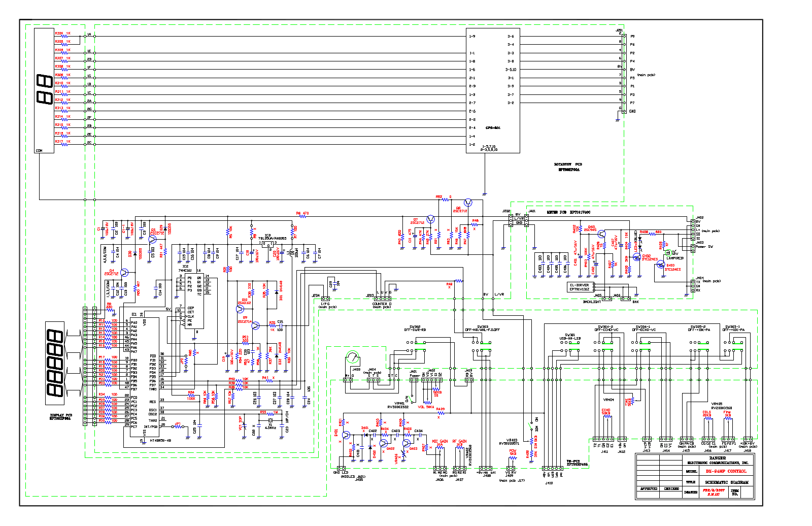
Task: Click the D31 1N4148 diode symbol
Action: [x=277, y=292]
